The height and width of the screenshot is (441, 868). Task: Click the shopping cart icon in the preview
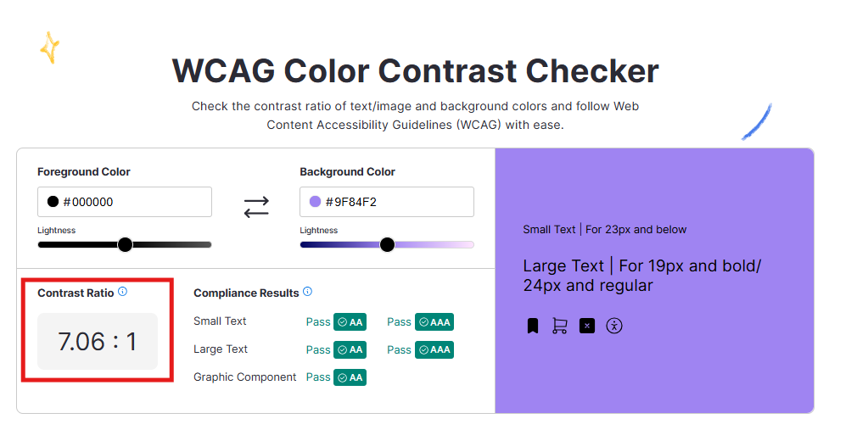click(559, 326)
